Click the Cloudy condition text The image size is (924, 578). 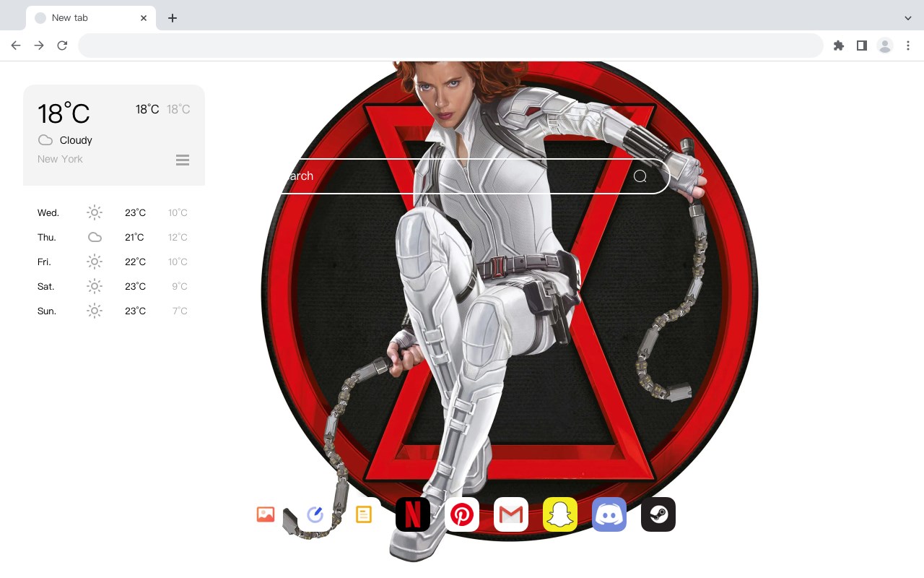point(76,140)
